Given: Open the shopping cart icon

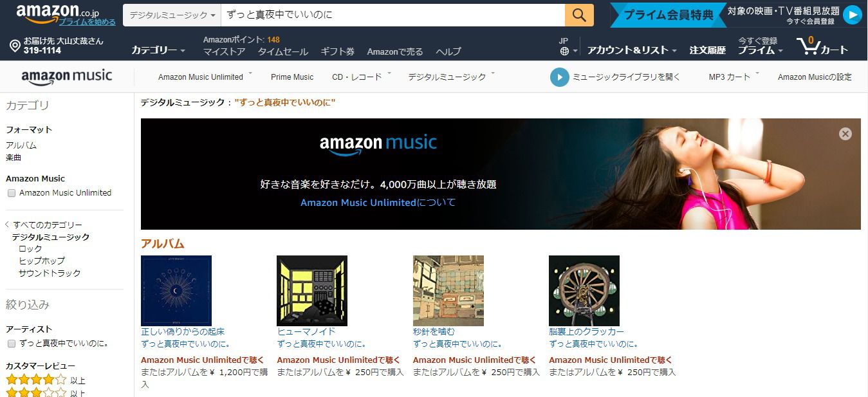Looking at the screenshot, I should 808,46.
